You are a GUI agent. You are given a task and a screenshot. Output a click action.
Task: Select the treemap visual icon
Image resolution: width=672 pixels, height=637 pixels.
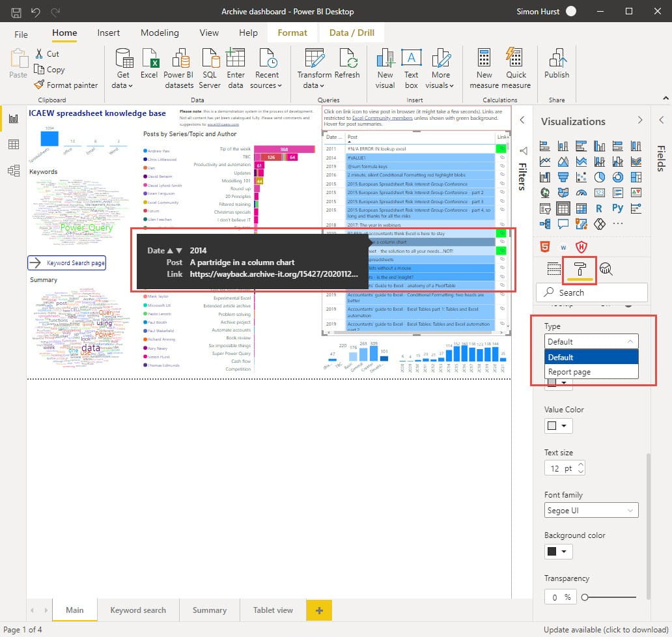click(x=636, y=177)
